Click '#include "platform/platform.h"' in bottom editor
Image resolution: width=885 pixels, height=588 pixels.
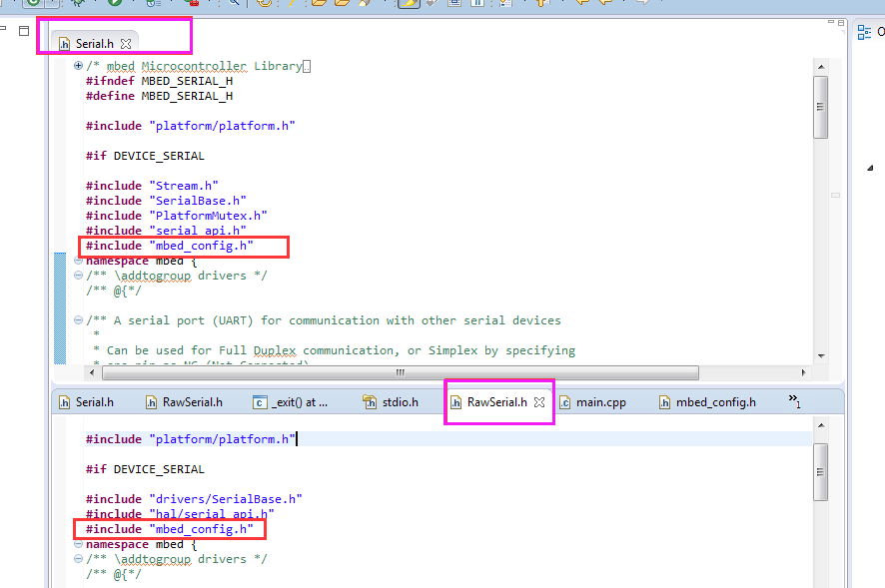click(x=190, y=439)
